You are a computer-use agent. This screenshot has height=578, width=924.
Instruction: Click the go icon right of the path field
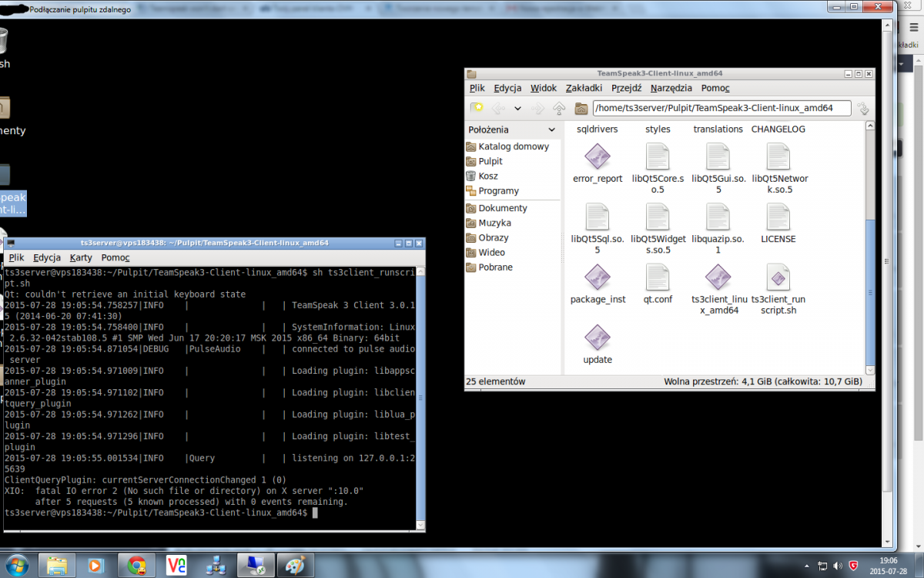(x=863, y=109)
